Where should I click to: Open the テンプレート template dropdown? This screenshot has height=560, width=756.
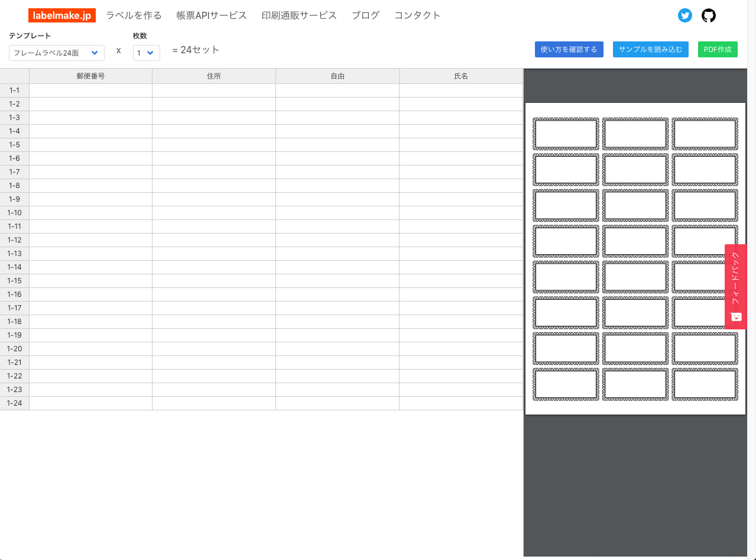56,53
